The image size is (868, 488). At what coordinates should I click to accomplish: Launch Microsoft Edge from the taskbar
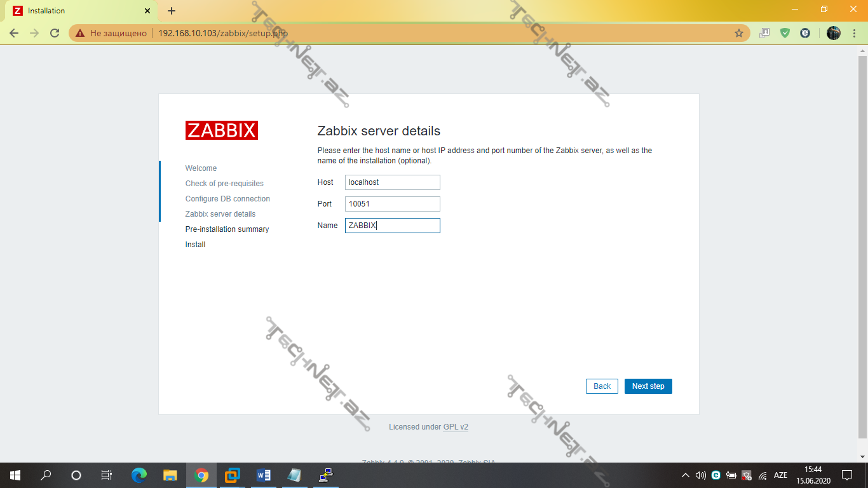coord(139,475)
